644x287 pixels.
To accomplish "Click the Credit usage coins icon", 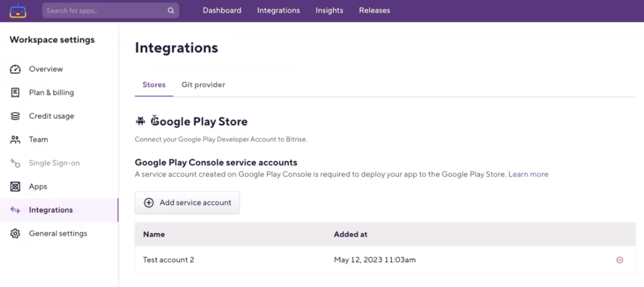I will point(15,116).
